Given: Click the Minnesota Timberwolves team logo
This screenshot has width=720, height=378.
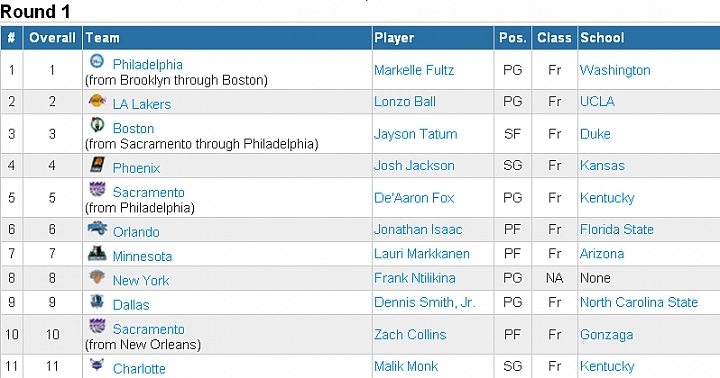Looking at the screenshot, I should click(x=97, y=253).
